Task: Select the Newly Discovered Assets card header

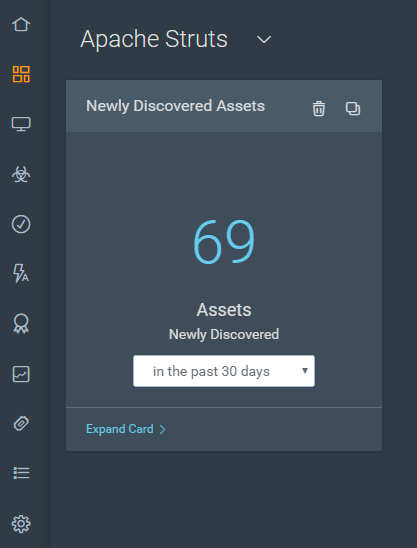Action: tap(224, 106)
